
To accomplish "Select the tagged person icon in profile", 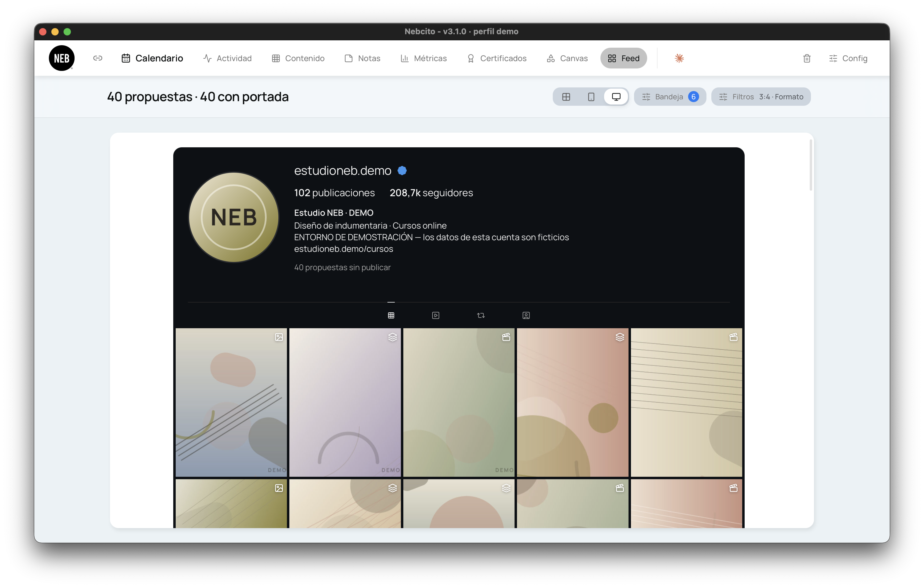I will [x=526, y=315].
